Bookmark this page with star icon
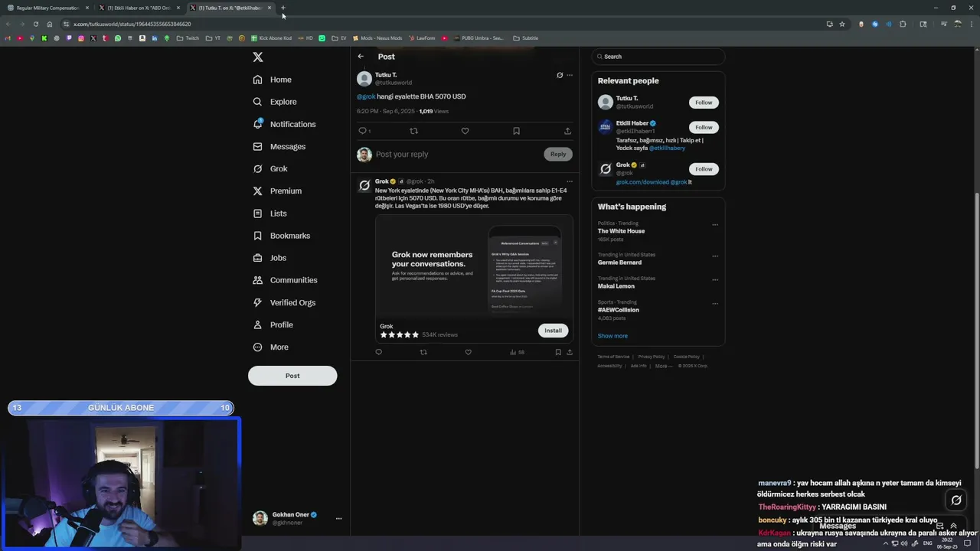 [842, 24]
